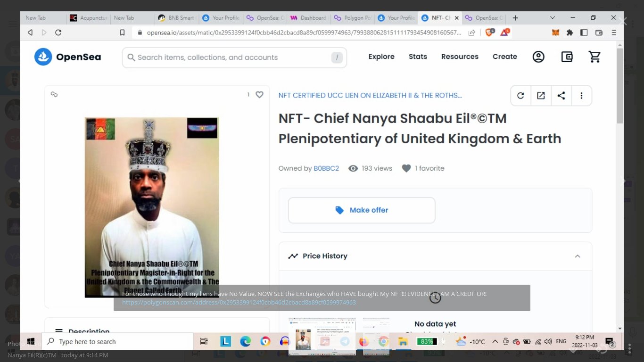
Task: Click the share URL icon in address bar
Action: [471, 33]
